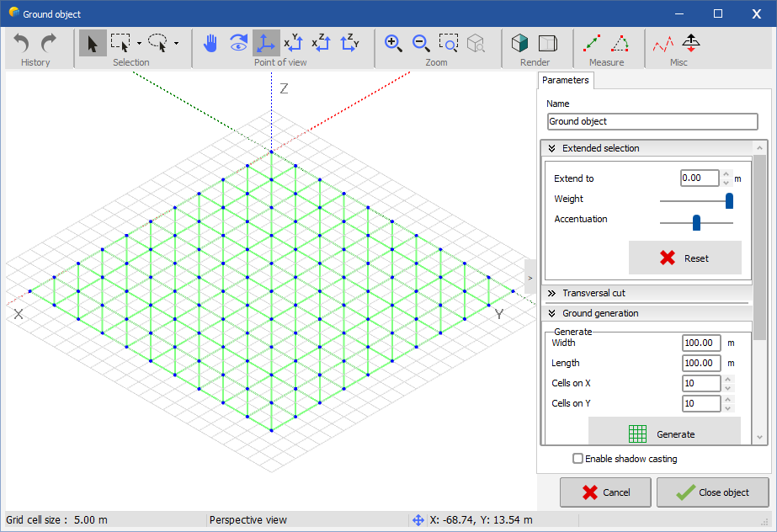Click 'Grid cell size : 5.00 m' text
Viewport: 777px width, 532px height.
coord(56,520)
